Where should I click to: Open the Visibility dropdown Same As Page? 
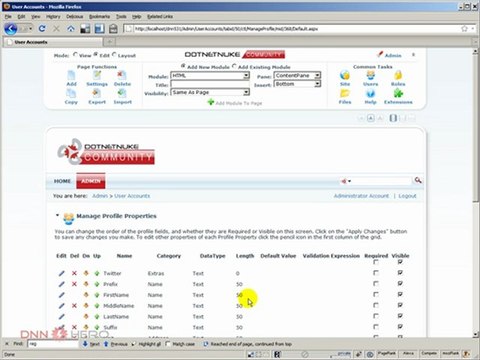pos(210,92)
